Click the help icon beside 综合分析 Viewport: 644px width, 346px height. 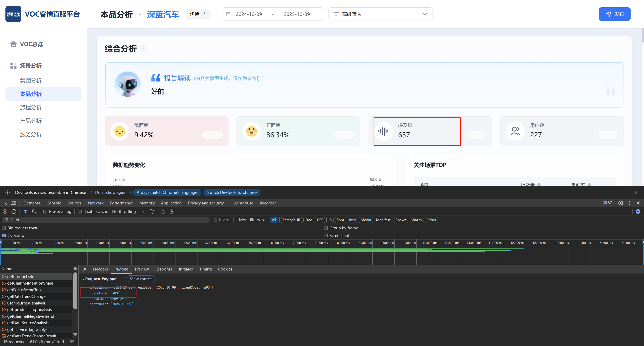click(x=143, y=48)
